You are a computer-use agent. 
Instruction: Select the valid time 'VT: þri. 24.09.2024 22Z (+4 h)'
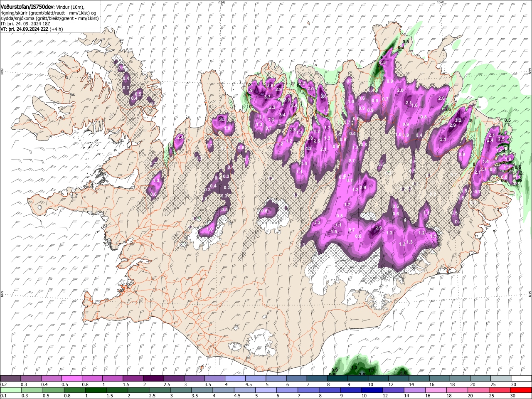32,29
